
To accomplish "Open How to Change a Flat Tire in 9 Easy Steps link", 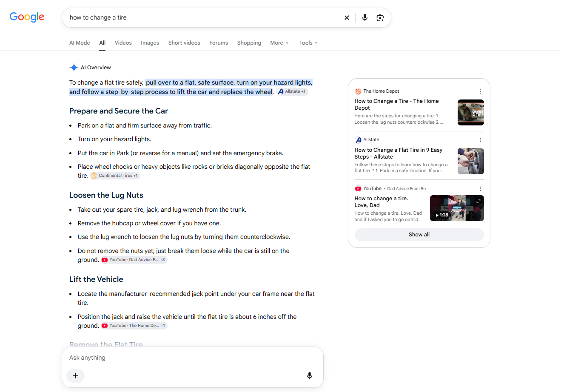I will pos(399,153).
